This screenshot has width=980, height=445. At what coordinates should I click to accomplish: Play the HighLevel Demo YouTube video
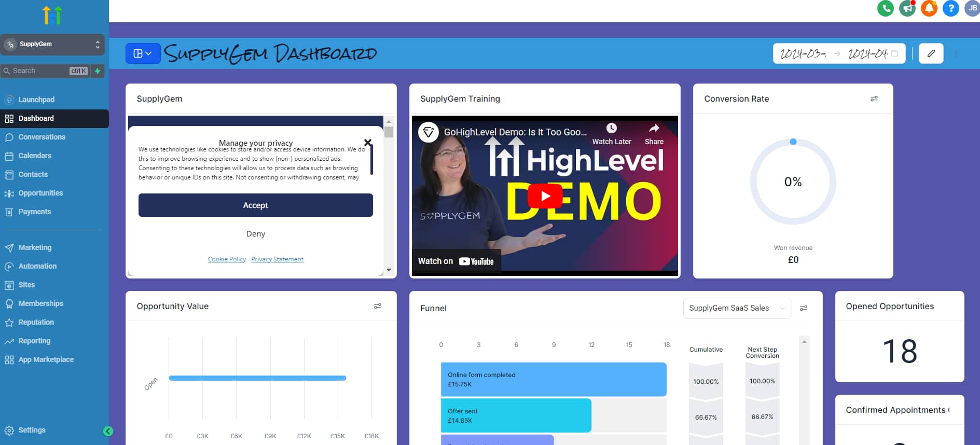pos(545,196)
